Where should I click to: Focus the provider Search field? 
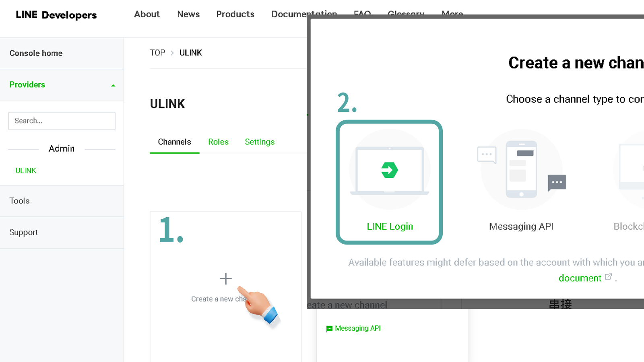[62, 121]
